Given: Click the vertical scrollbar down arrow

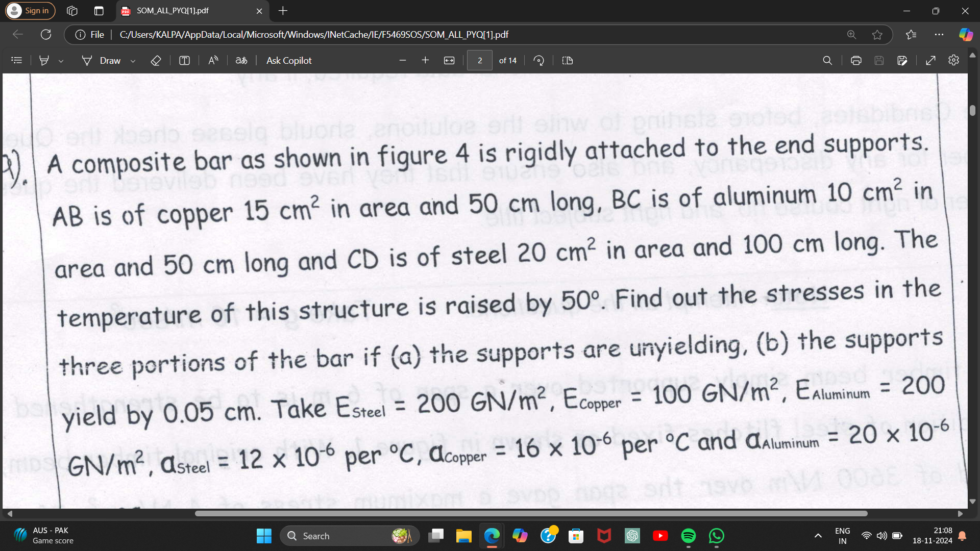Looking at the screenshot, I should [x=972, y=502].
